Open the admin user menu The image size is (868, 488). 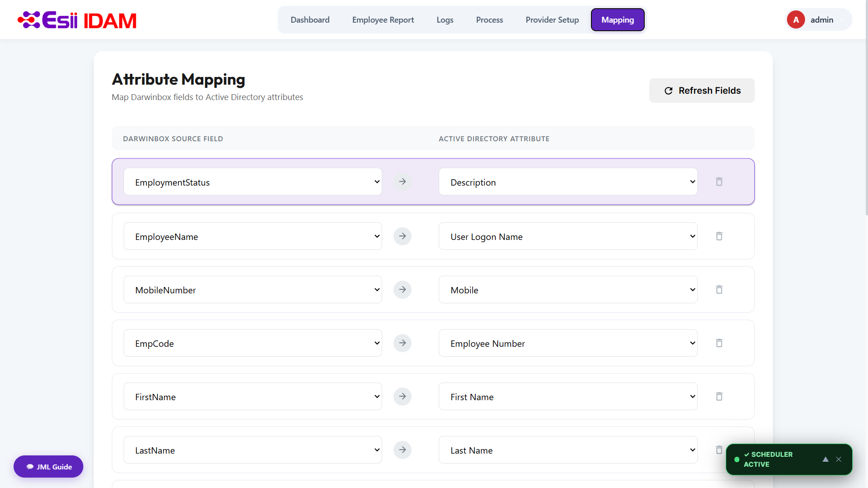819,20
